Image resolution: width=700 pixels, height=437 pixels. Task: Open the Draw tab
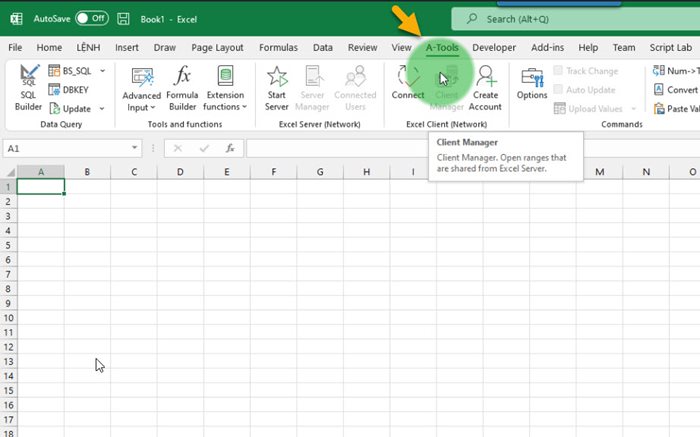click(x=165, y=47)
